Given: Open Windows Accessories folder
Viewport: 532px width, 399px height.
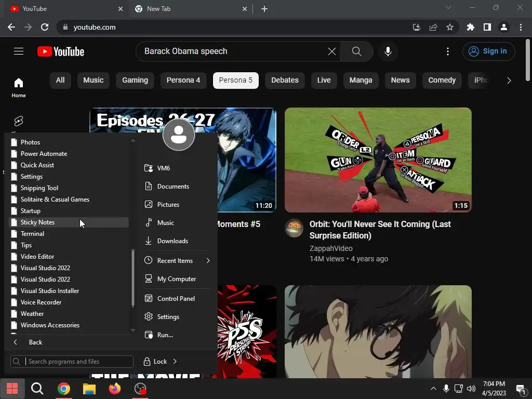Looking at the screenshot, I should (x=68, y=325).
